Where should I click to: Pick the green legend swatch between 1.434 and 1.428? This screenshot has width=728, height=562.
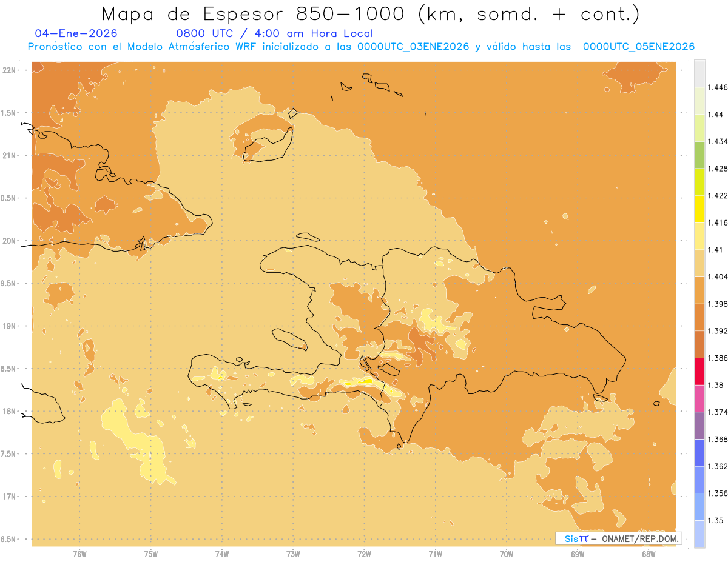[699, 155]
